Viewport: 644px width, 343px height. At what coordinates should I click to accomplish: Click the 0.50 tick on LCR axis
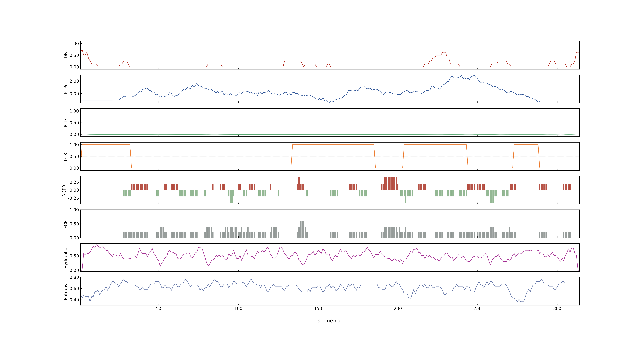pyautogui.click(x=74, y=157)
